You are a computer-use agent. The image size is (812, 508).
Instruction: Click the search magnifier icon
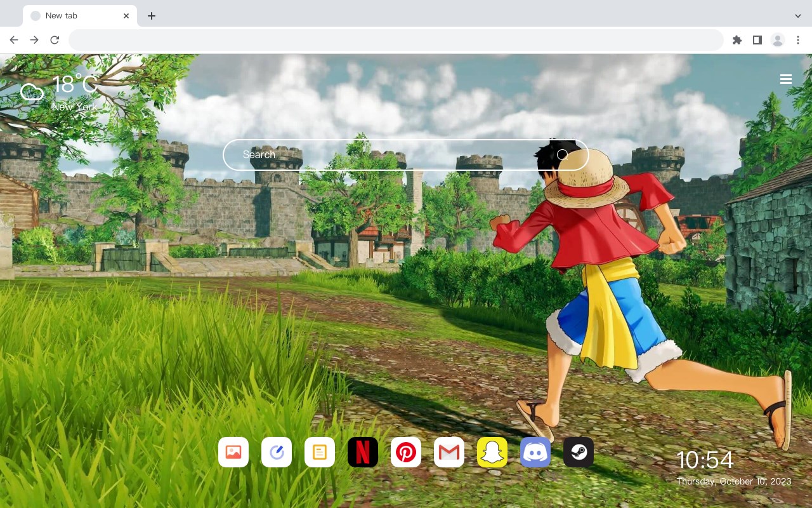click(x=562, y=155)
